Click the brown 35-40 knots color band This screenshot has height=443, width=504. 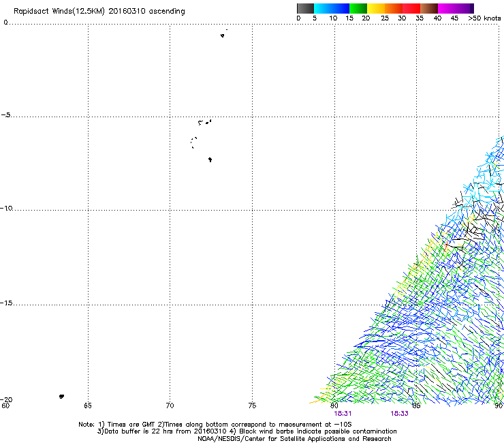click(x=429, y=8)
